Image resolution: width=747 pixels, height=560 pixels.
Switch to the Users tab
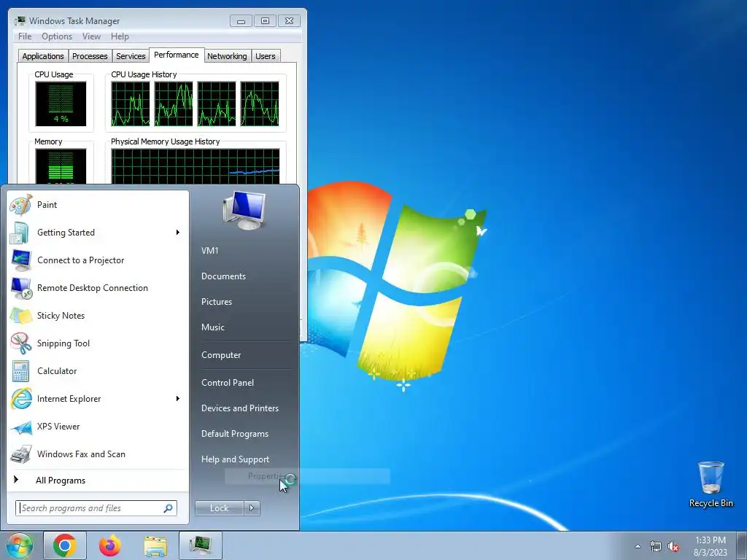click(266, 55)
